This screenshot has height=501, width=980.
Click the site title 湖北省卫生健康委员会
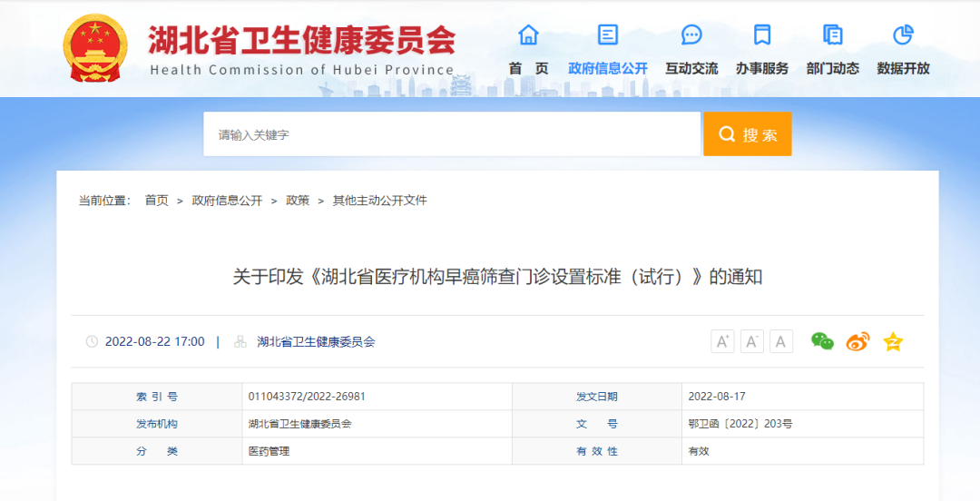(302, 41)
